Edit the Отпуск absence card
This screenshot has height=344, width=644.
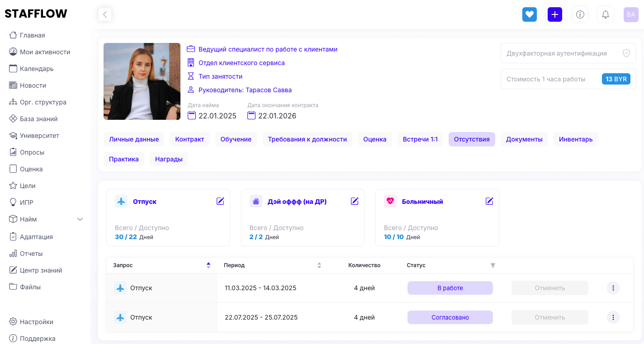(220, 201)
